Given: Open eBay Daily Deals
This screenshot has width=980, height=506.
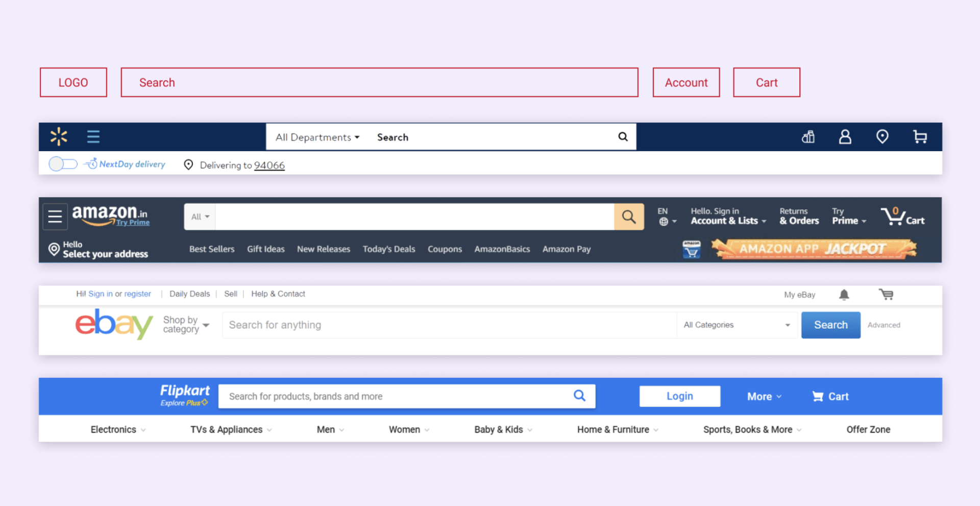Looking at the screenshot, I should pyautogui.click(x=190, y=294).
